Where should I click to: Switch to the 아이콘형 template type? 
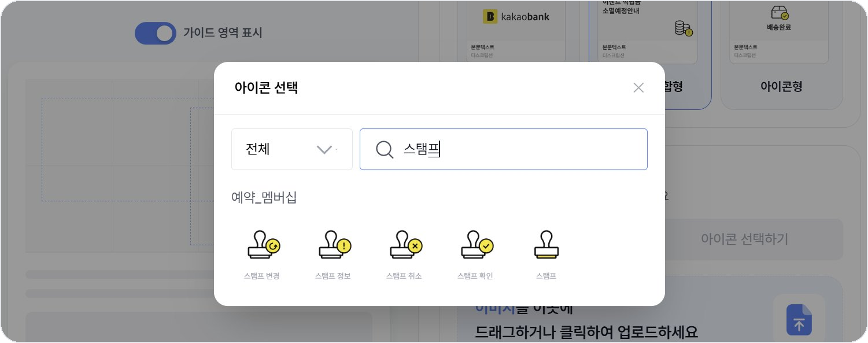pos(780,86)
